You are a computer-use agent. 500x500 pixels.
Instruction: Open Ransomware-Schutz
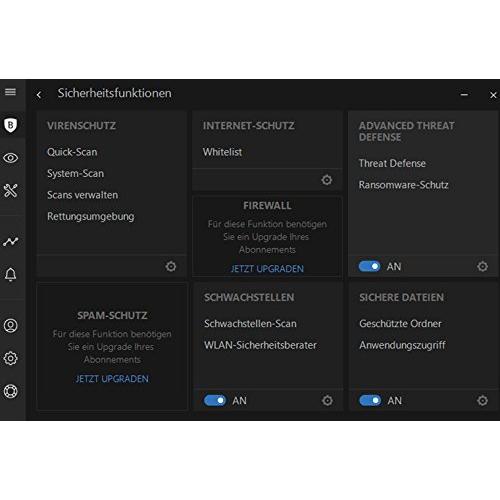403,185
